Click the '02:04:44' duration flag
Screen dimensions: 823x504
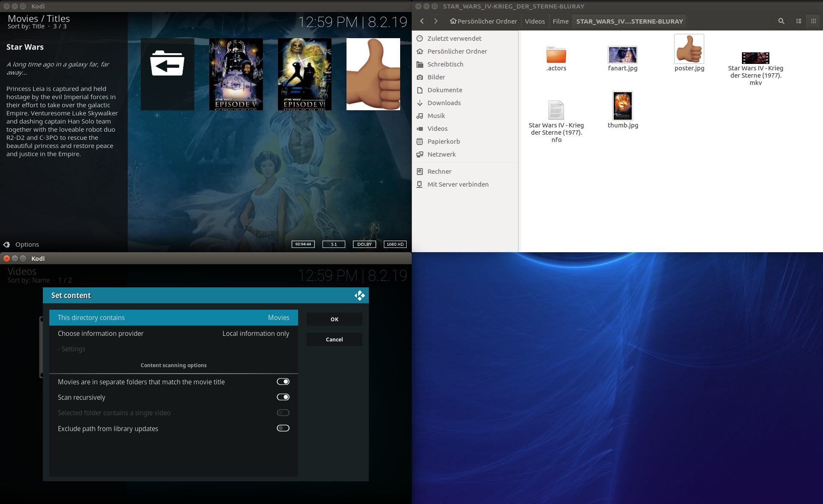tap(303, 244)
